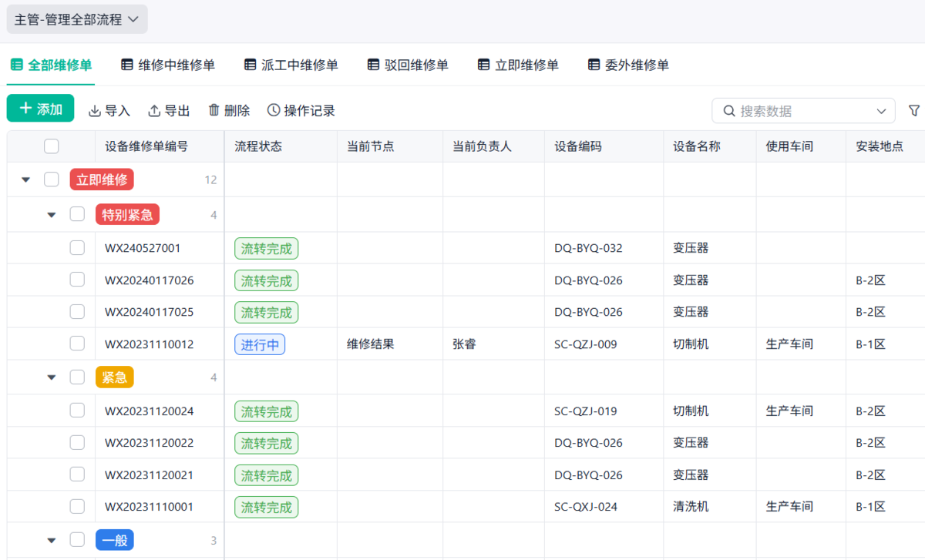The width and height of the screenshot is (925, 560).
Task: Collapse the 特别紧急 subgroup
Action: 52,215
